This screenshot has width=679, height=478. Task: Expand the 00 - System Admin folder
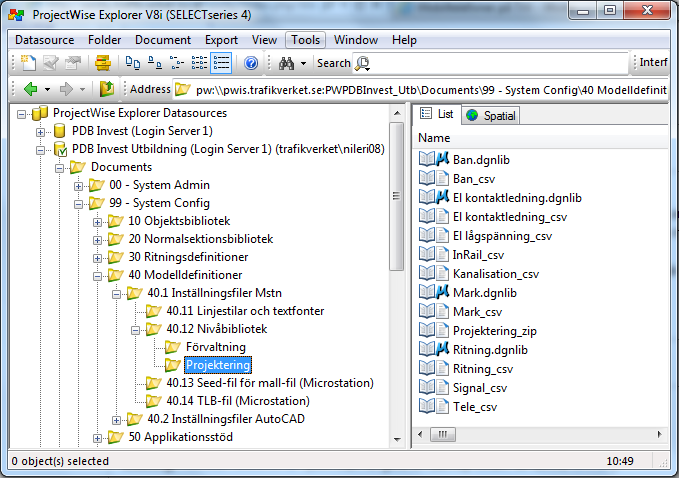coord(78,186)
